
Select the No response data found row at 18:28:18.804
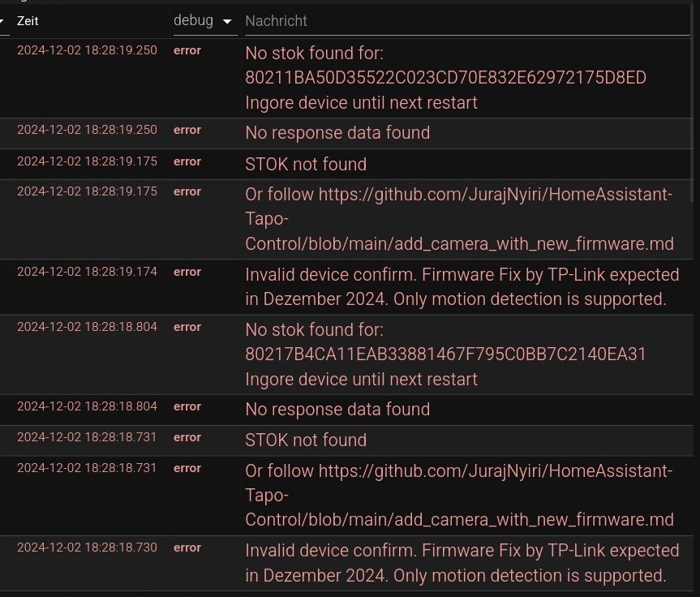click(346, 410)
